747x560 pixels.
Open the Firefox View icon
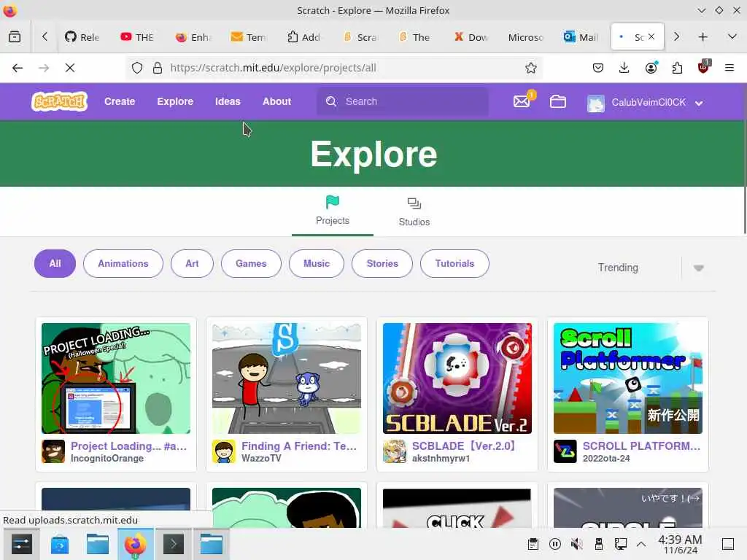pos(15,36)
